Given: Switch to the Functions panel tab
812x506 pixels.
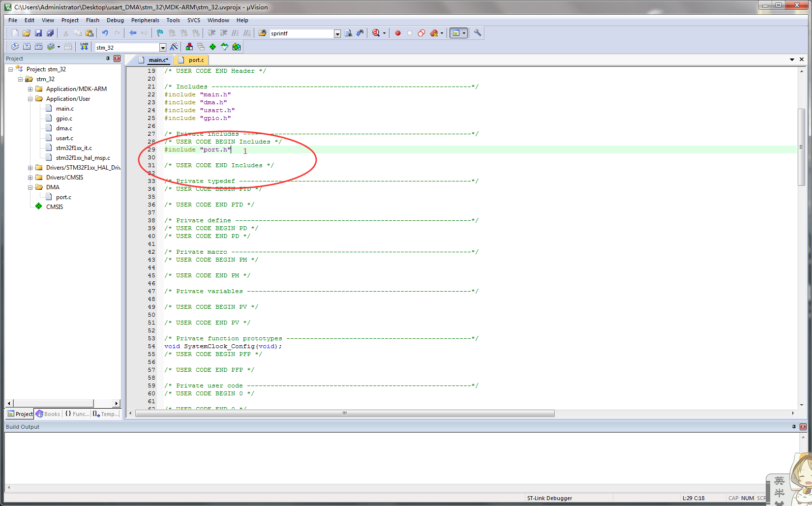Looking at the screenshot, I should coord(77,414).
